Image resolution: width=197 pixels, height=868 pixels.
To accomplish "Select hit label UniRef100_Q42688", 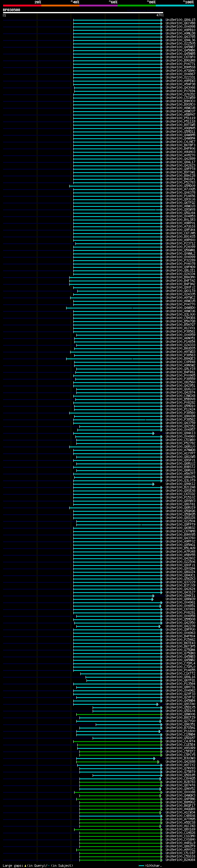I will tap(180, 761).
